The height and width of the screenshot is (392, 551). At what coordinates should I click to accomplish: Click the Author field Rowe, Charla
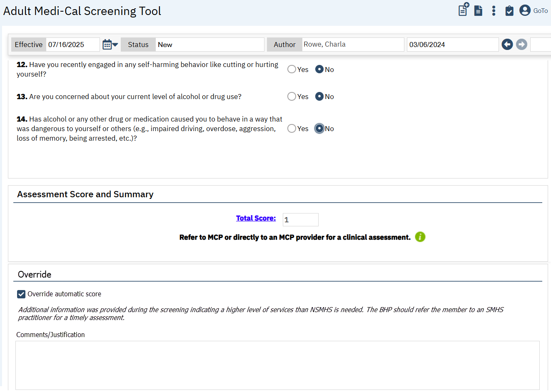pyautogui.click(x=352, y=45)
